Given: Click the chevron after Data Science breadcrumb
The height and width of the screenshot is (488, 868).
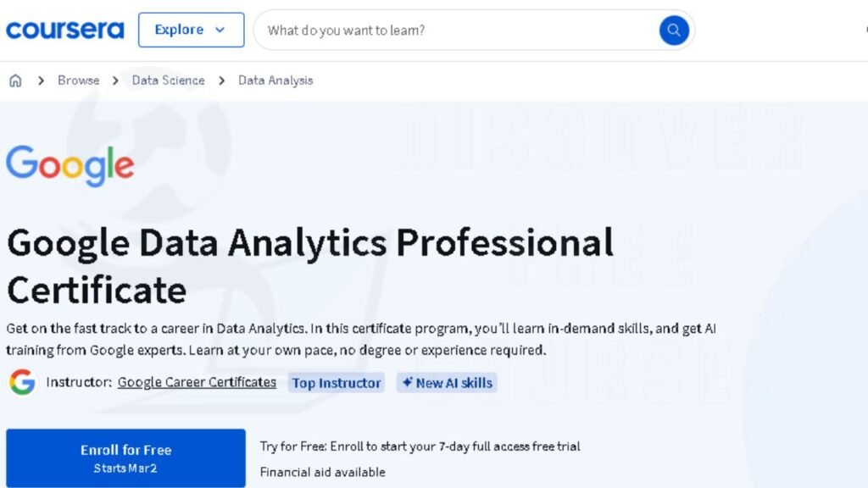Looking at the screenshot, I should pyautogui.click(x=221, y=80).
